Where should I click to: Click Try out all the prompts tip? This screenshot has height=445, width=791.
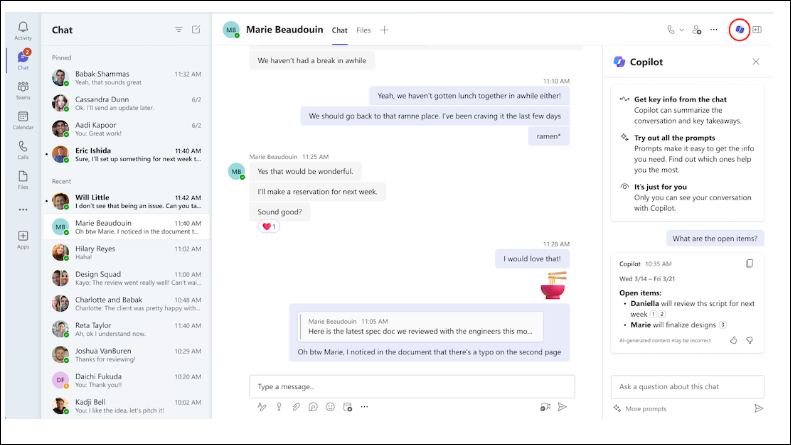(689, 153)
